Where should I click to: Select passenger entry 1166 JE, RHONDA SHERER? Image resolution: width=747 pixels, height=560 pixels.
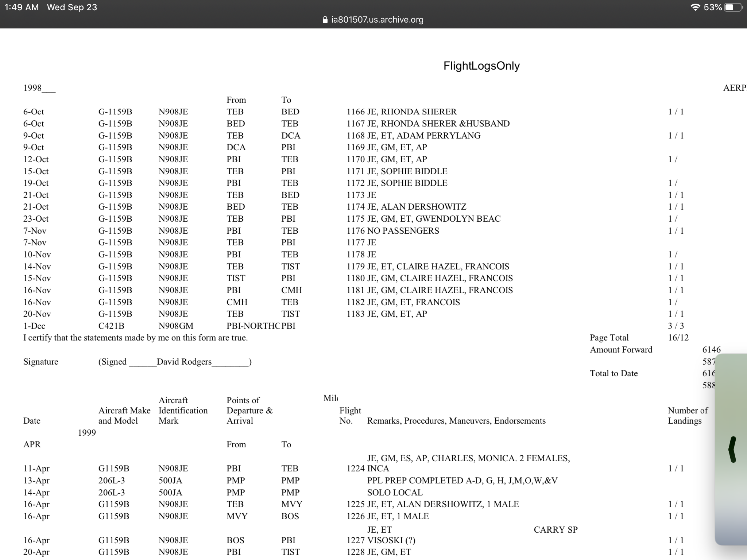402,112
